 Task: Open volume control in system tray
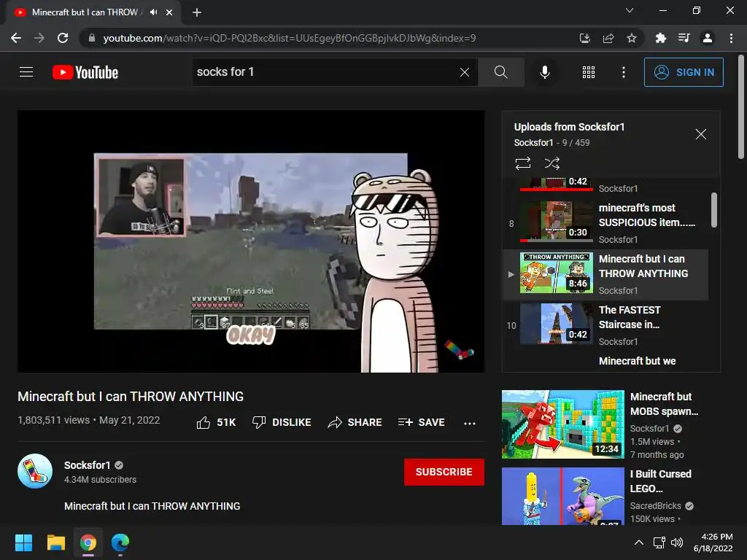click(676, 542)
